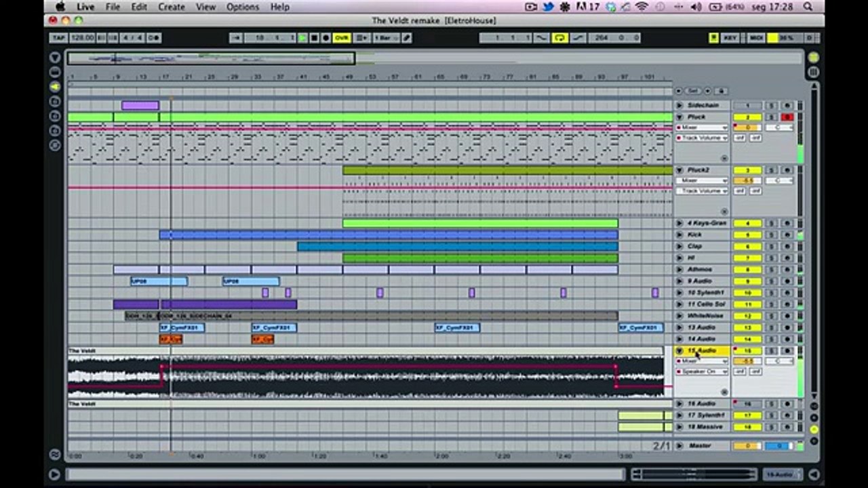
Task: Toggle the metronome button
Action: pyautogui.click(x=153, y=38)
